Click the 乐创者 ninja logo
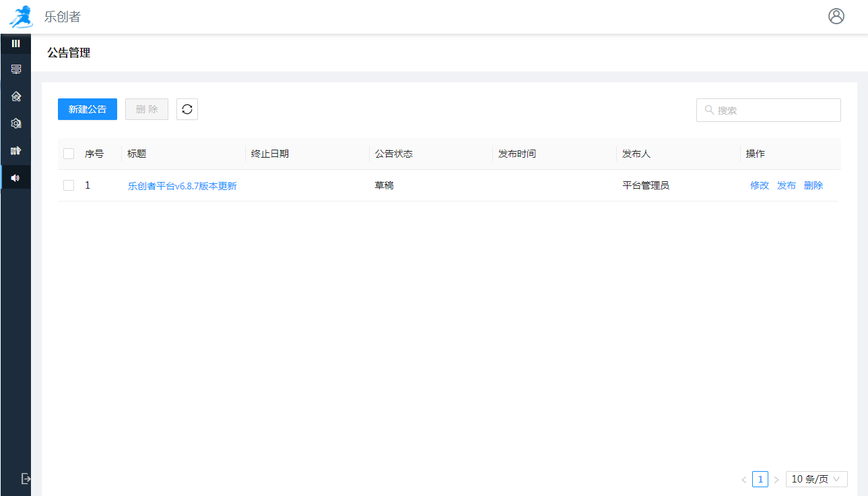 (x=21, y=16)
